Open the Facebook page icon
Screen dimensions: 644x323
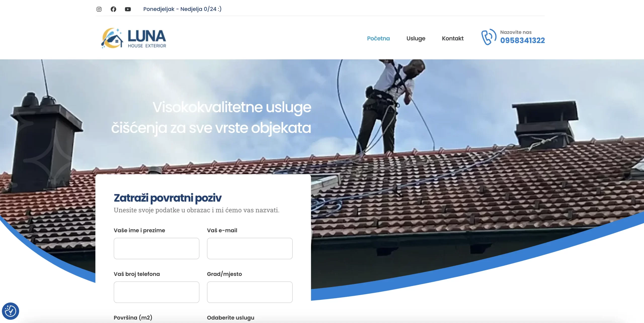tap(113, 9)
